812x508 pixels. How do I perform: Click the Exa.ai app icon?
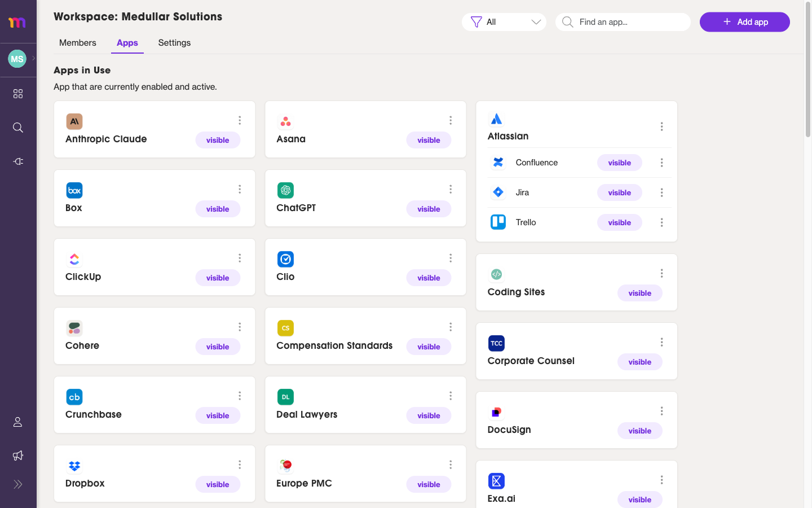(x=496, y=481)
